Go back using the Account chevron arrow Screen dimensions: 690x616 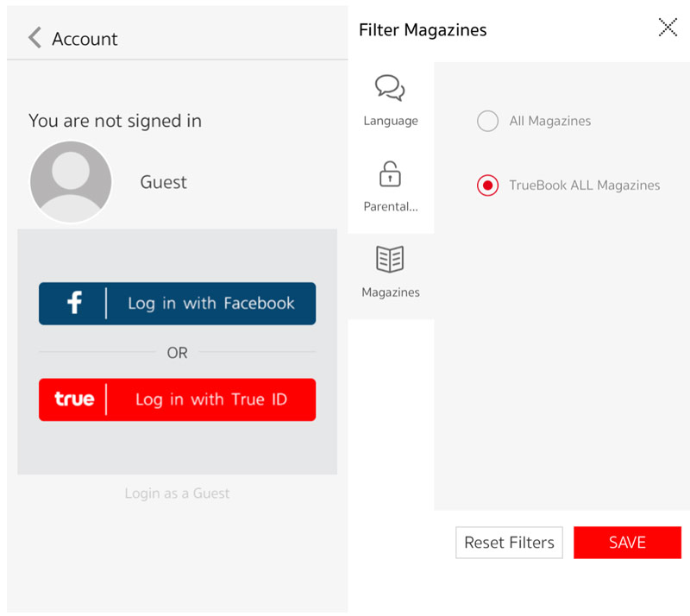point(34,38)
